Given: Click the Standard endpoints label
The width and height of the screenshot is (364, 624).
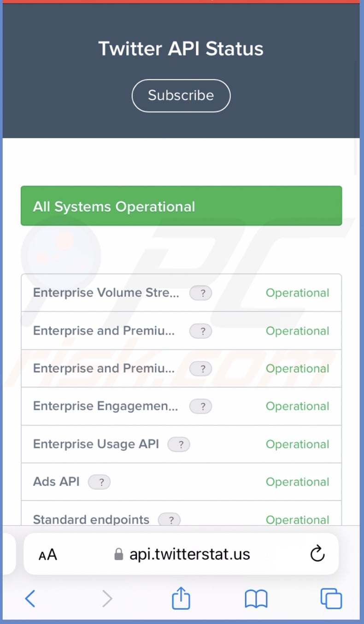Looking at the screenshot, I should pyautogui.click(x=91, y=519).
